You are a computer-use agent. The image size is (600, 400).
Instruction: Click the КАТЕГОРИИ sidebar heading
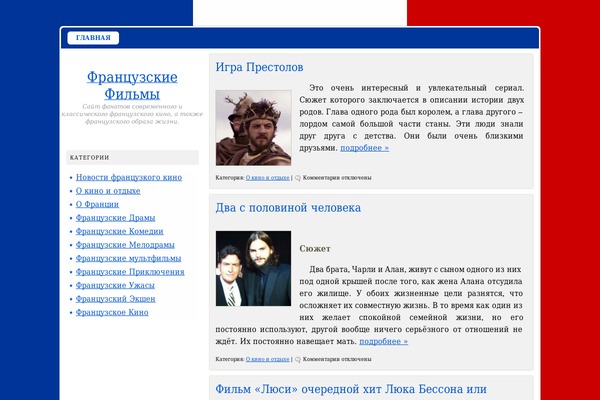point(90,157)
